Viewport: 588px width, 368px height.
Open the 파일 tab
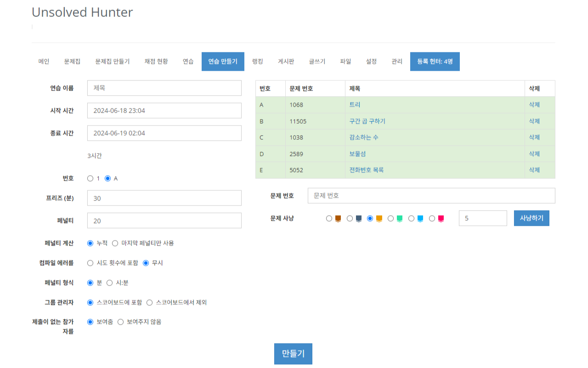point(346,61)
